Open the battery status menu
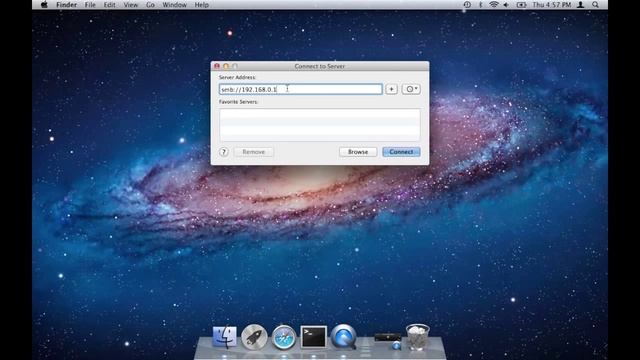640x360 pixels. 521,5
